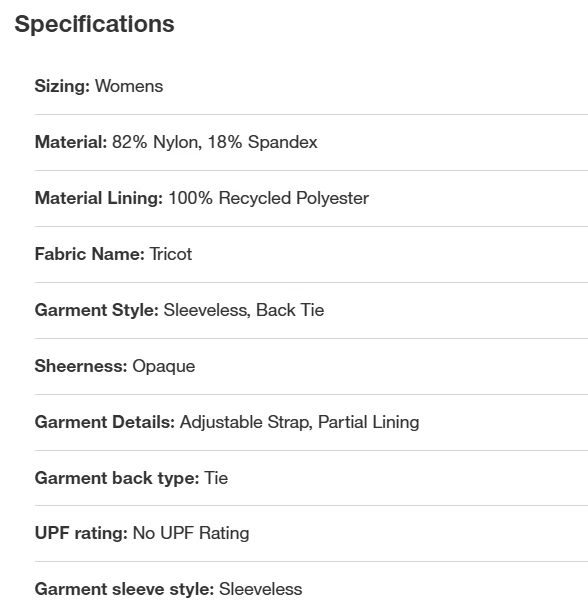Select the Sleeveless sleeve style value
This screenshot has height=610, width=588.
[261, 589]
